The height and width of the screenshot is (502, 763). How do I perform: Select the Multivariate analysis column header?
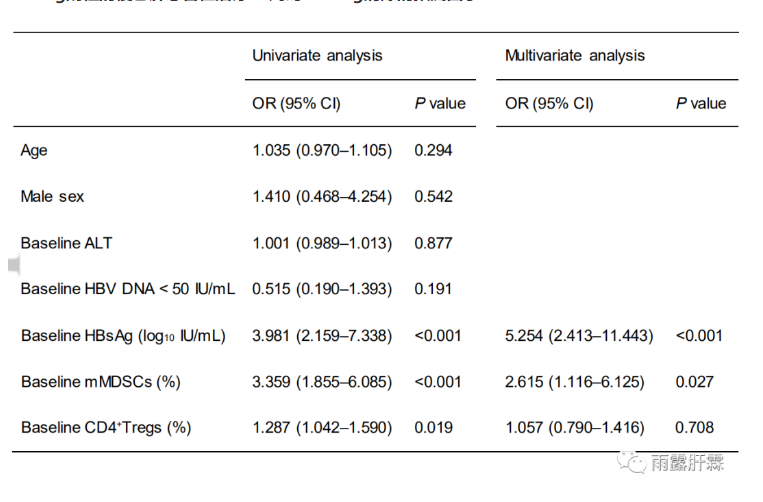pyautogui.click(x=575, y=56)
